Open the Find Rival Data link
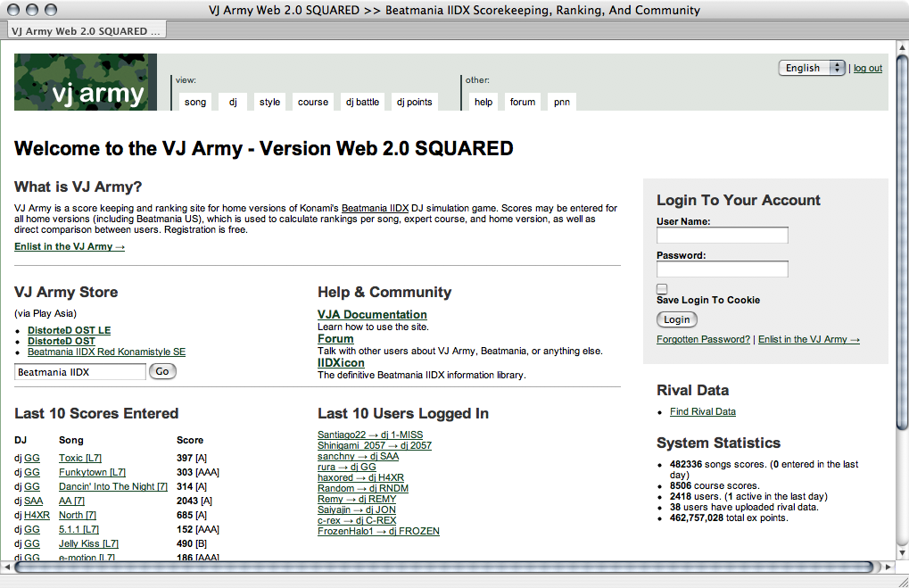 [x=702, y=411]
